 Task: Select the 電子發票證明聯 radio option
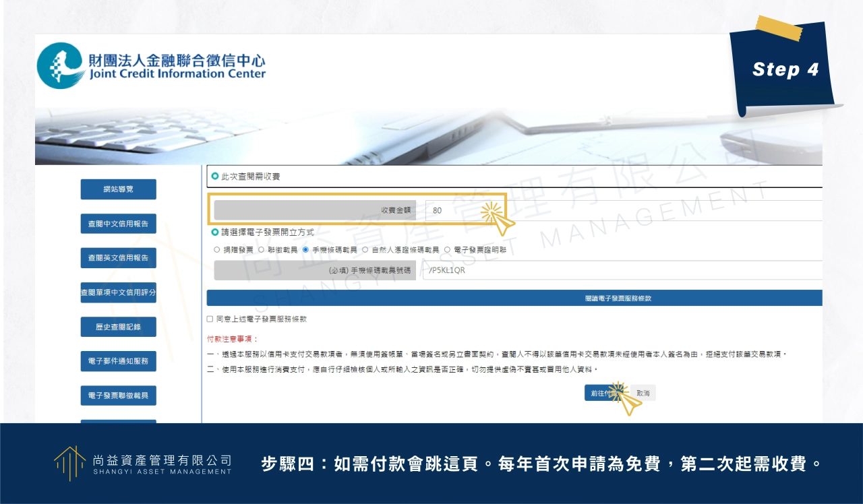(447, 249)
